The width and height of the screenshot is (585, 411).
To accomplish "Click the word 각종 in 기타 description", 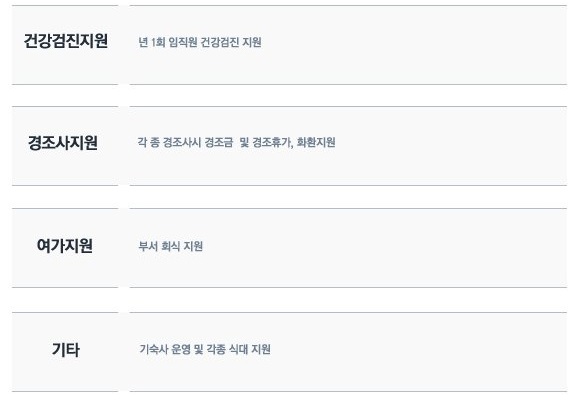I will (x=216, y=349).
